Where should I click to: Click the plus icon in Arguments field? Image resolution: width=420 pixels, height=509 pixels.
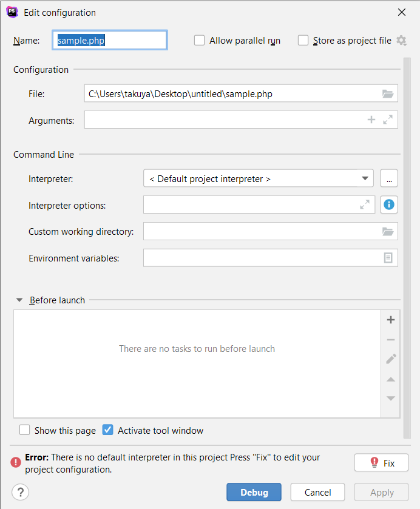click(x=371, y=120)
